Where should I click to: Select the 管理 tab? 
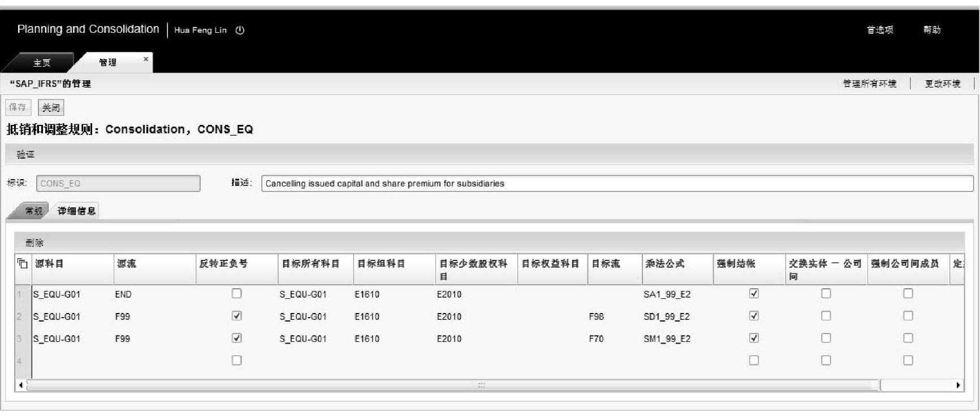click(108, 62)
